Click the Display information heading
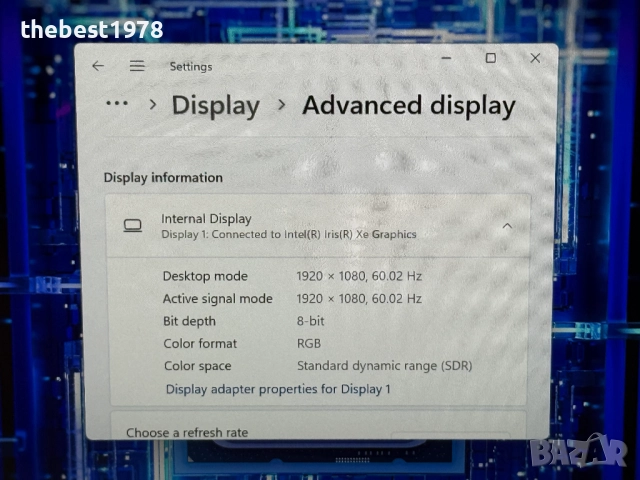The image size is (640, 480). (x=163, y=178)
